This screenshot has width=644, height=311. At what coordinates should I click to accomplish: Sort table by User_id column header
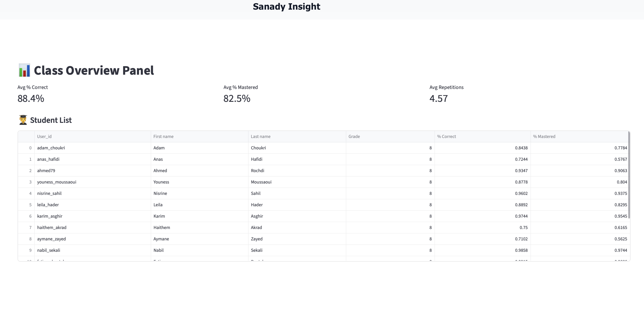click(x=44, y=137)
